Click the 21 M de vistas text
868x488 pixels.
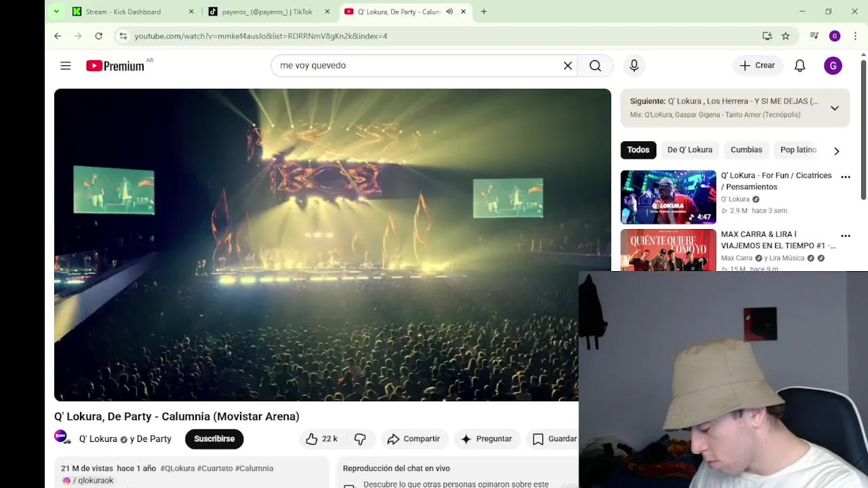point(87,468)
